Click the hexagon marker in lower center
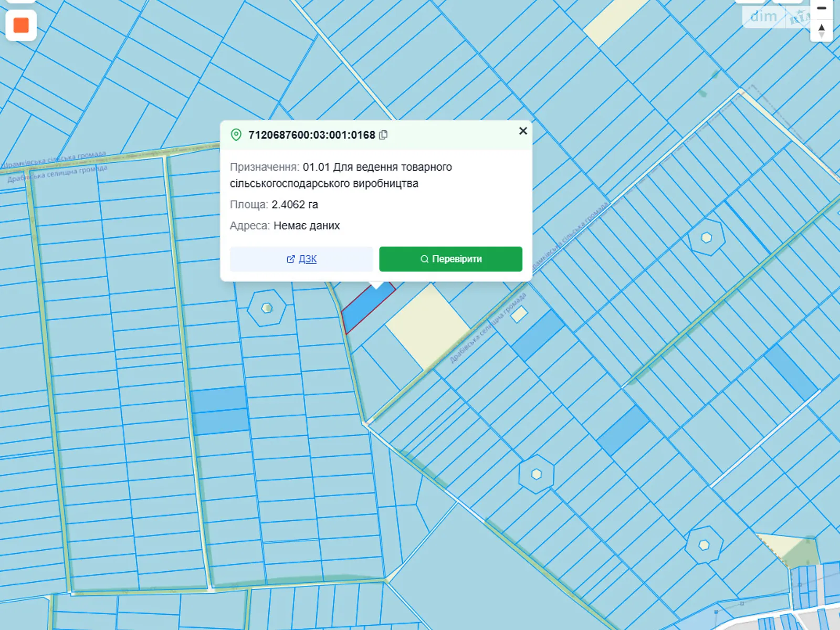Viewport: 840px width, 630px height. point(536,474)
